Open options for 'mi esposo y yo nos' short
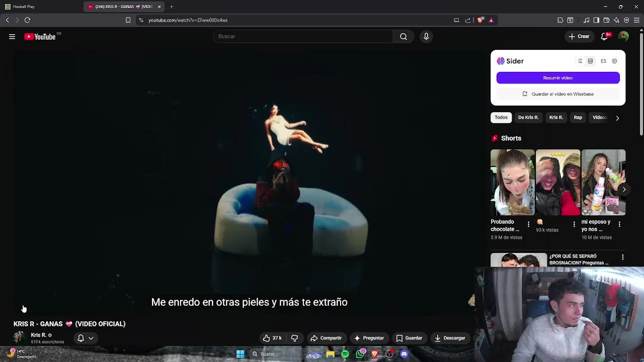Image resolution: width=644 pixels, height=362 pixels. [619, 224]
